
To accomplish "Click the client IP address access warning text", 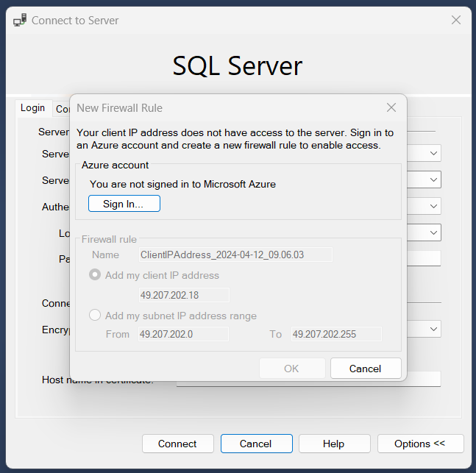I will [235, 139].
